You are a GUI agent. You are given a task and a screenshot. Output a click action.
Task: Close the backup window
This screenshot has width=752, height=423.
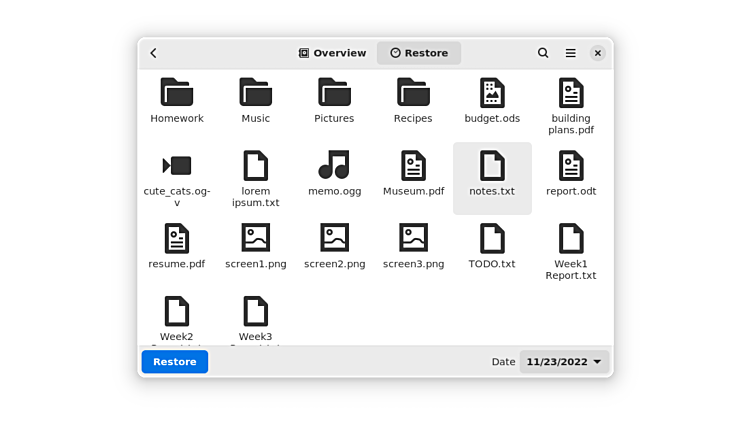(597, 53)
